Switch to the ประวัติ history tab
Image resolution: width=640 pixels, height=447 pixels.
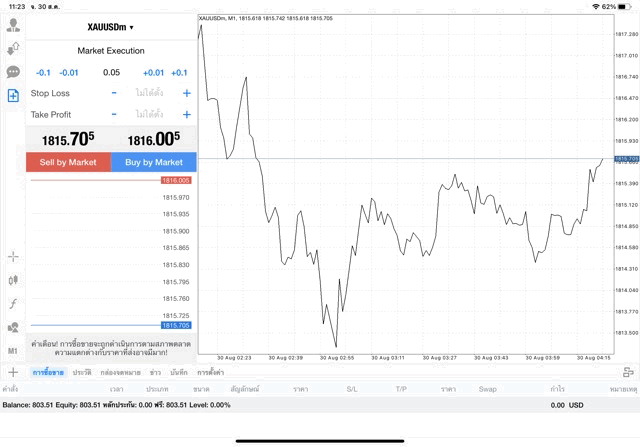tap(81, 372)
